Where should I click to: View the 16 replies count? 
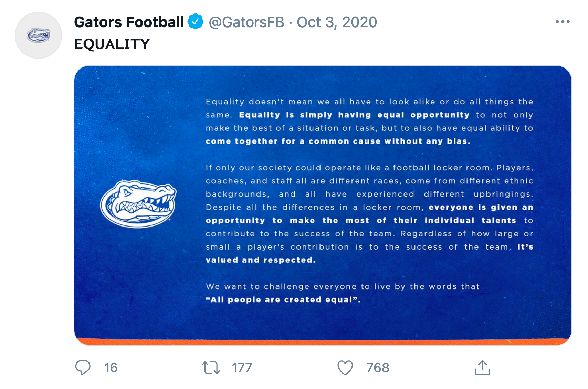point(111,368)
